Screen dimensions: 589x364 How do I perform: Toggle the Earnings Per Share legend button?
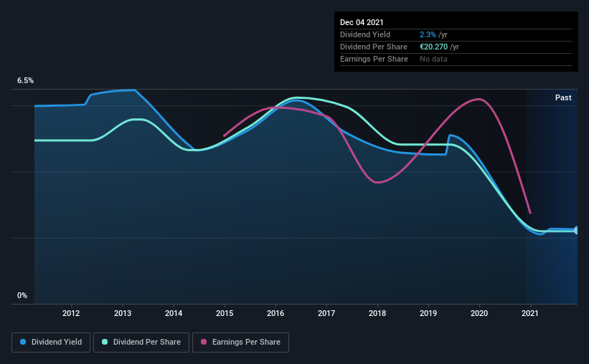coord(241,343)
